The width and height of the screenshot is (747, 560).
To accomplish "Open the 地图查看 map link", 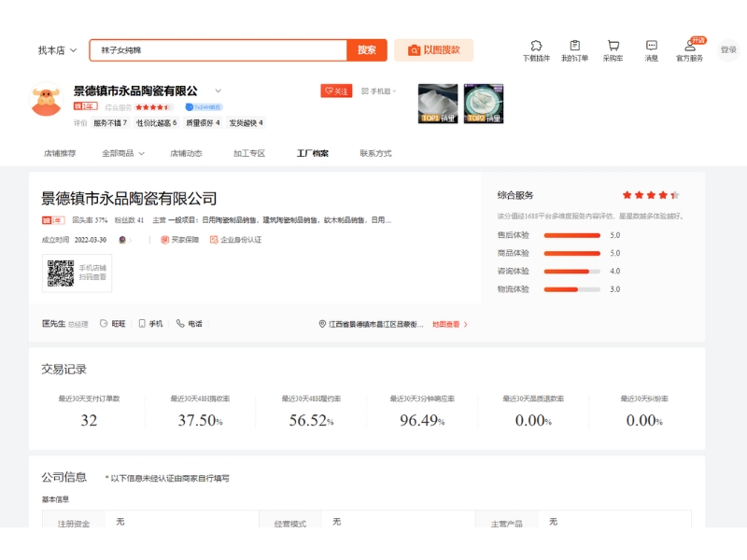I will [x=449, y=325].
